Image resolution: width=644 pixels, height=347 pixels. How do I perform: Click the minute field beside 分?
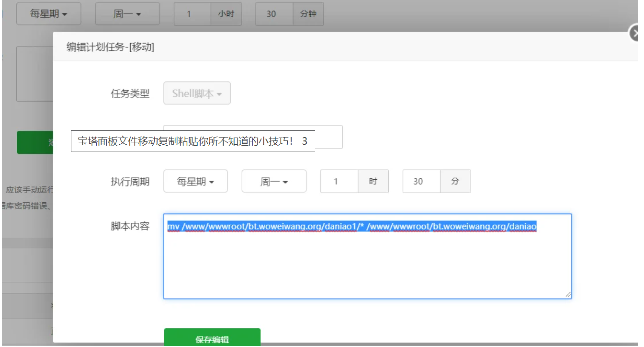(x=421, y=182)
